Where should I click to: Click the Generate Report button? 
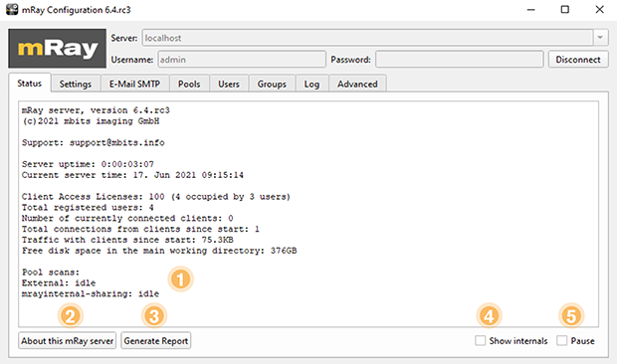(x=156, y=341)
